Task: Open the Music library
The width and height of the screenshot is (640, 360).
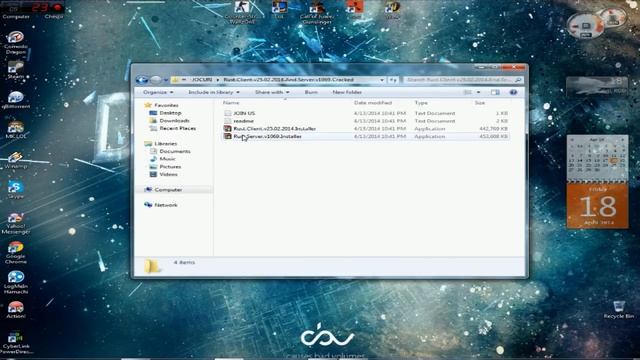Action: point(167,159)
